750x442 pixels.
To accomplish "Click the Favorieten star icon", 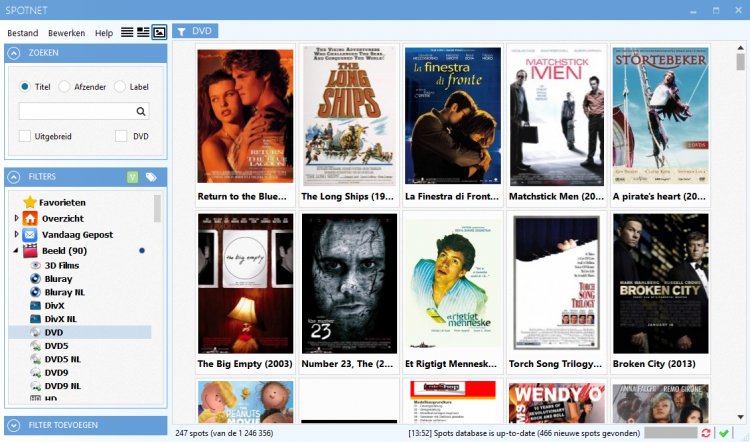I will pos(30,202).
